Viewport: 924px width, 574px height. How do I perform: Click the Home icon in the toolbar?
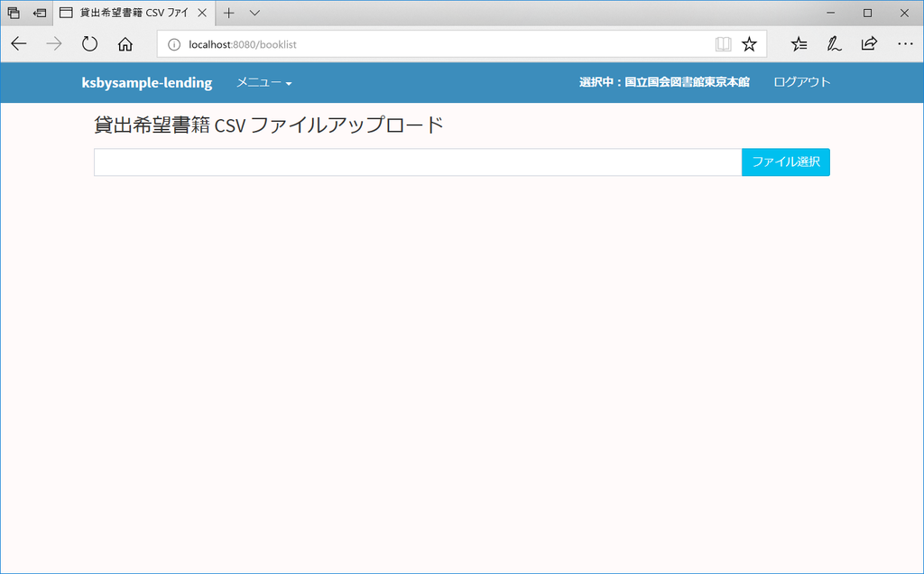tap(125, 43)
